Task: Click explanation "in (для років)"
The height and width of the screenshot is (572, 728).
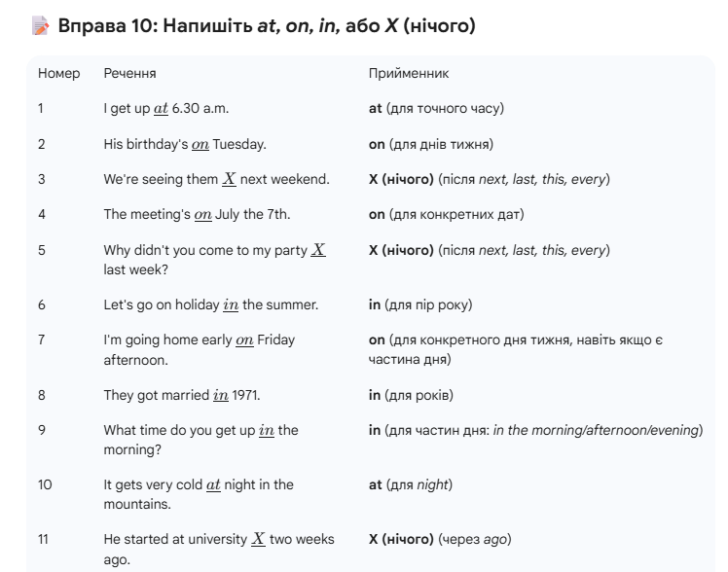Action: pyautogui.click(x=411, y=395)
